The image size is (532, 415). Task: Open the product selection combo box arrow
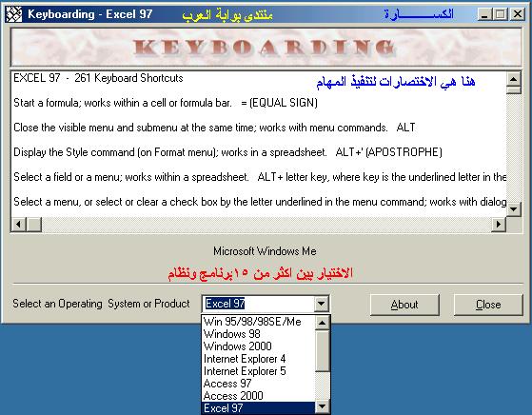(x=321, y=304)
